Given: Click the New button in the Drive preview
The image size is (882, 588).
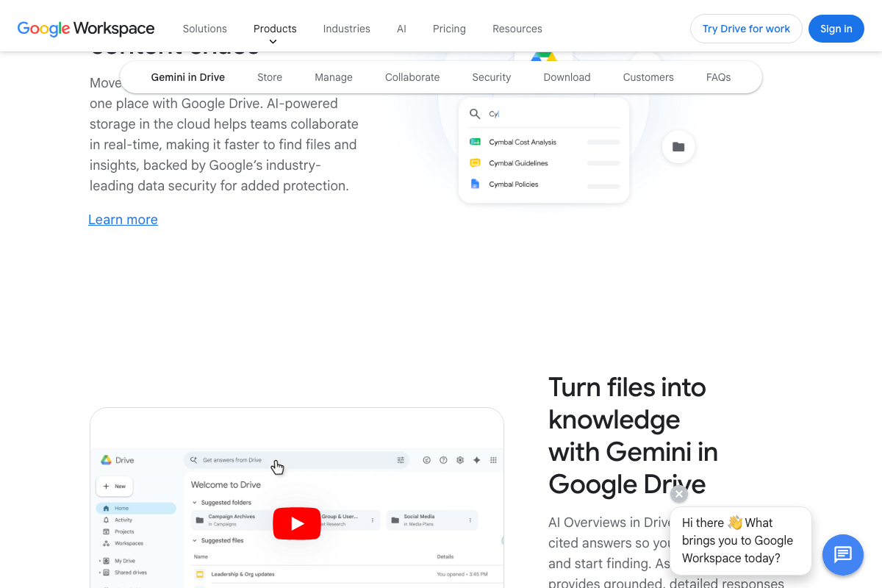Looking at the screenshot, I should (114, 486).
